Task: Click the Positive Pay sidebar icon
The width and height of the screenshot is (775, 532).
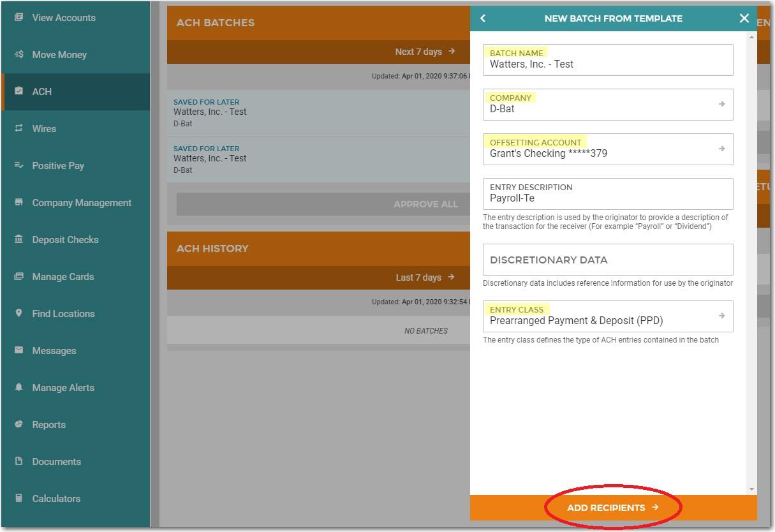Action: click(19, 166)
